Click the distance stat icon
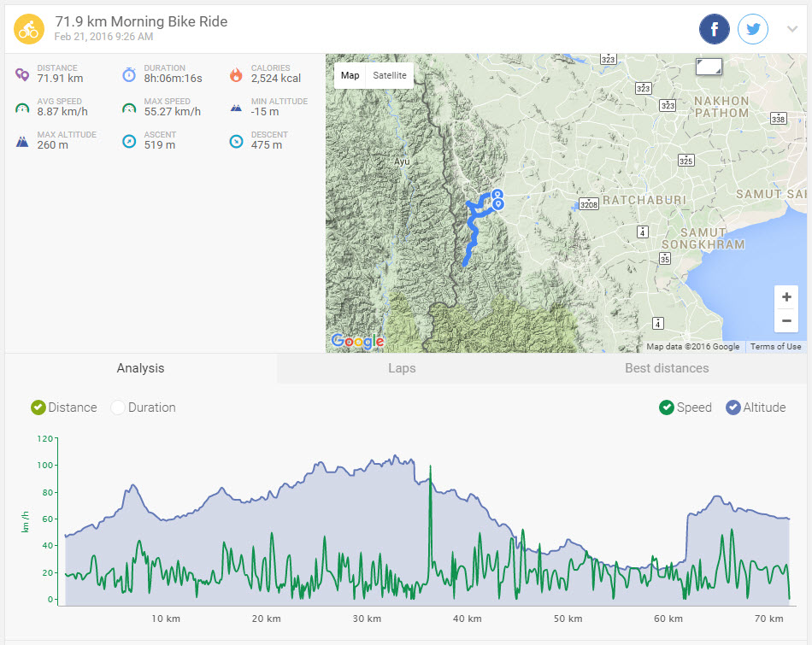Screen dimensions: 812x645 tap(21, 74)
